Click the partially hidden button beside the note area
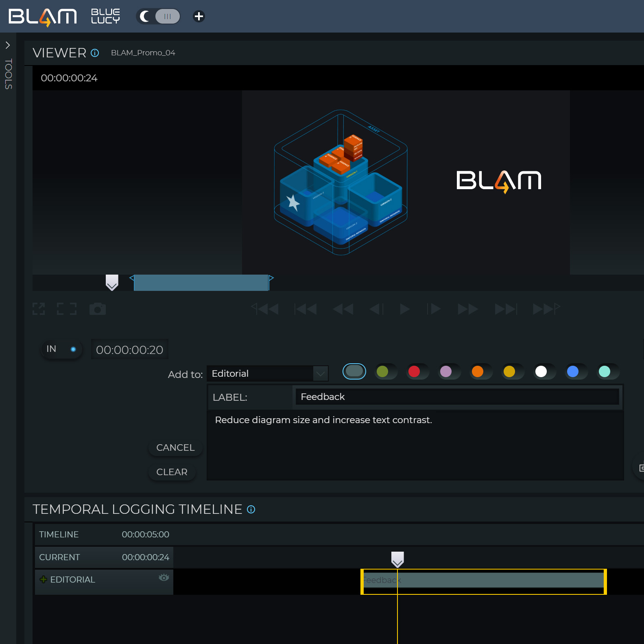644x644 pixels. click(x=639, y=468)
